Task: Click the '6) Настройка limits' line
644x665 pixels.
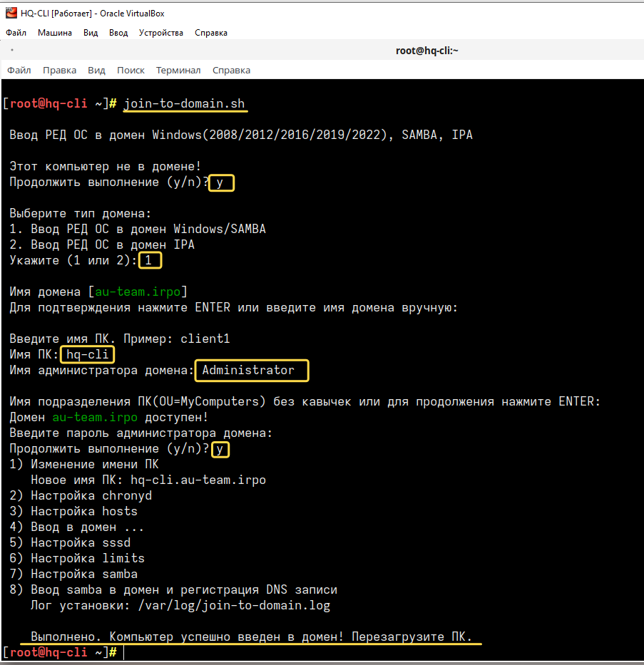Action: click(77, 559)
